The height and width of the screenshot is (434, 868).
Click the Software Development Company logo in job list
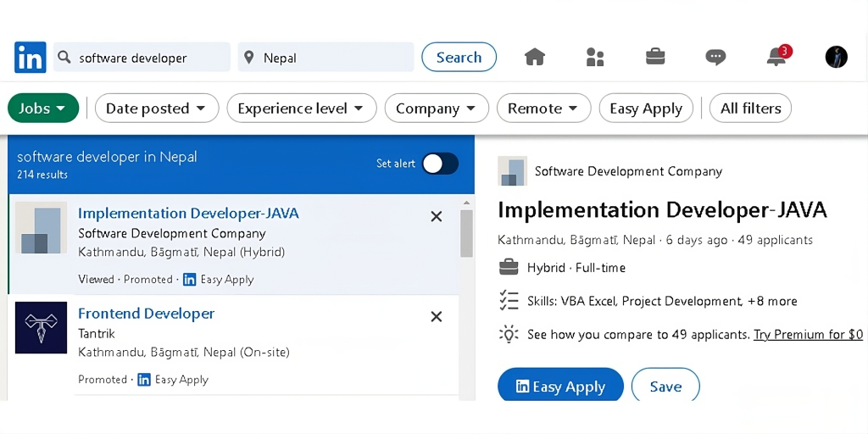pos(41,227)
